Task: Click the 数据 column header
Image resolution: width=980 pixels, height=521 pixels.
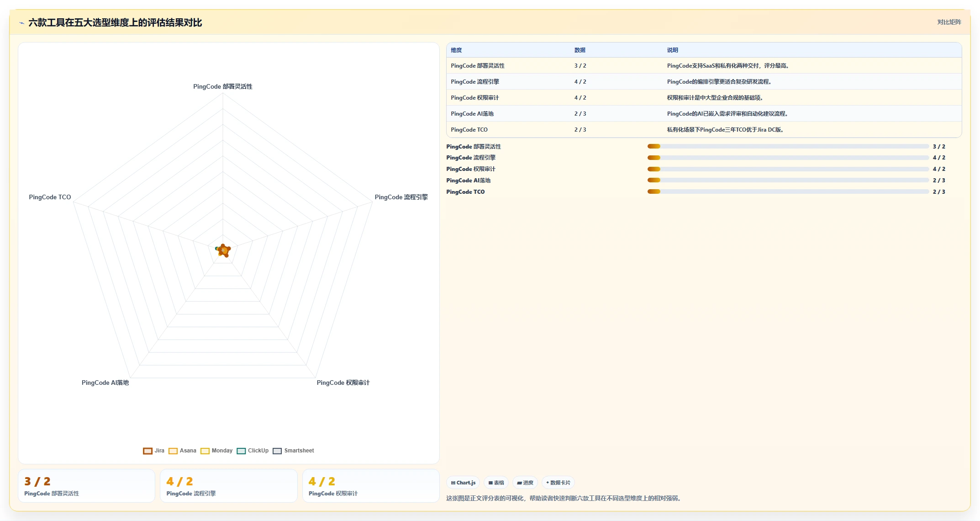Action: pos(580,50)
